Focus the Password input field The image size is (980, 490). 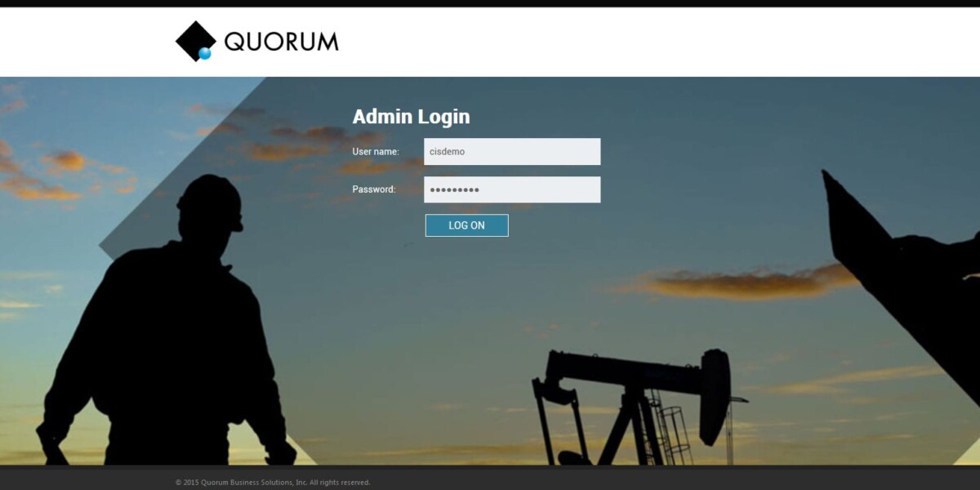click(512, 189)
